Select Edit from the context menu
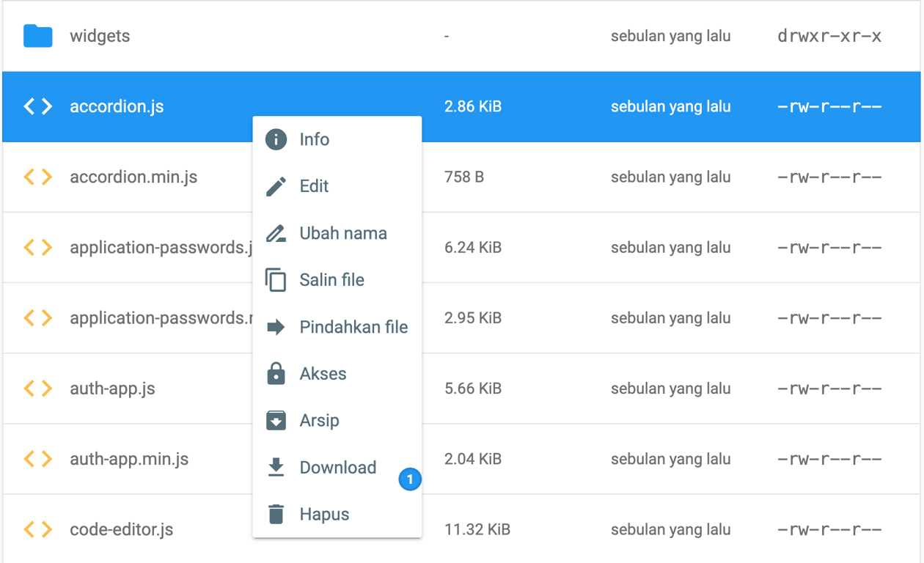Image resolution: width=924 pixels, height=563 pixels. coord(313,186)
